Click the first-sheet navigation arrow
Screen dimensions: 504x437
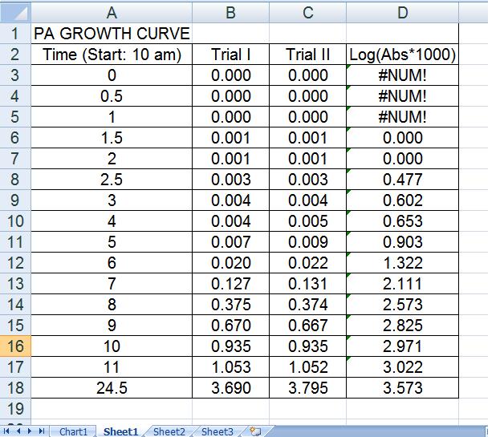7,431
